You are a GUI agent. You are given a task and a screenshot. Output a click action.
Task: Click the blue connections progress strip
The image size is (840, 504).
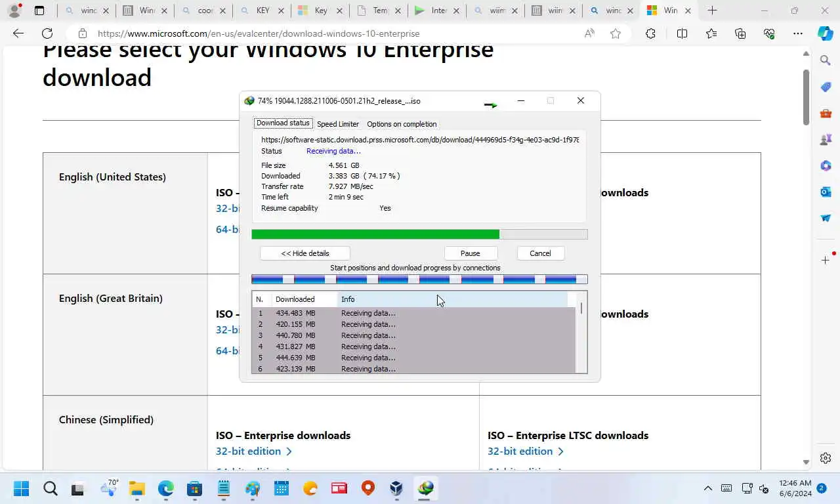[419, 280]
